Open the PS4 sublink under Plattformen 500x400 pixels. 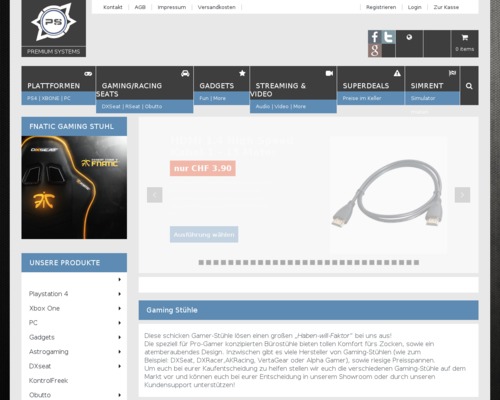32,98
